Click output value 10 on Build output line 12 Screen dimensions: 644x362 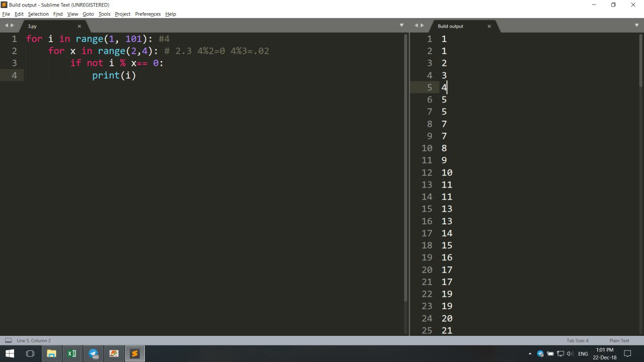pyautogui.click(x=447, y=172)
